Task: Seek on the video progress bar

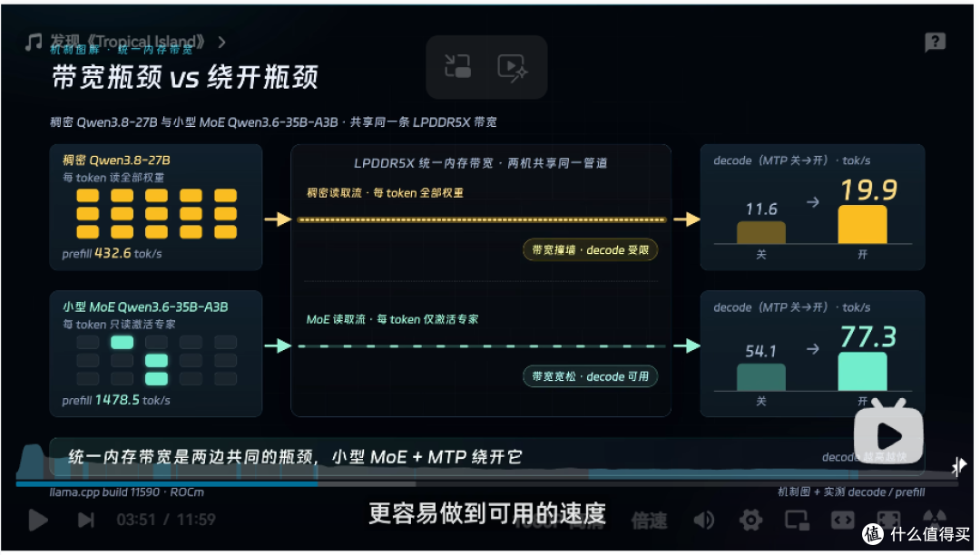Action: click(486, 483)
